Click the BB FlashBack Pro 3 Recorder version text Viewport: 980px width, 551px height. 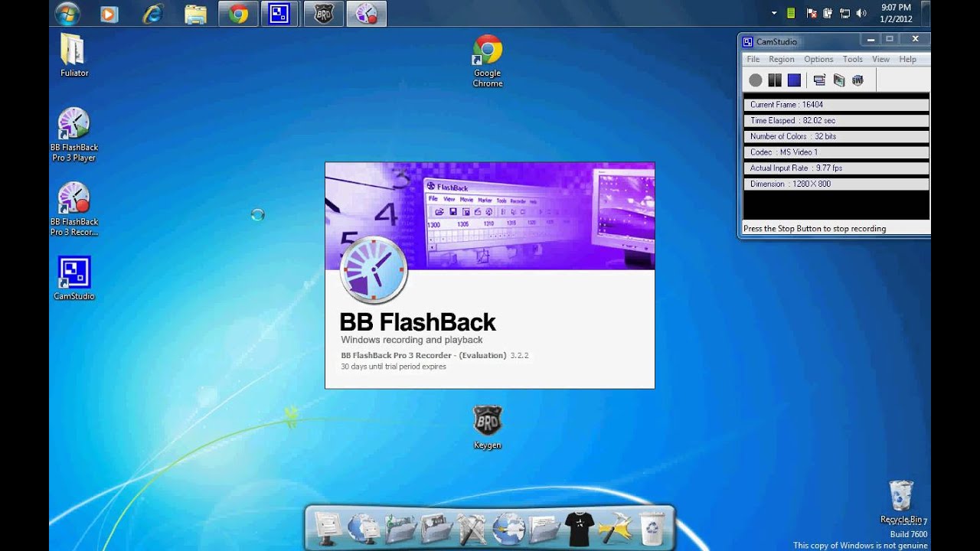(x=435, y=355)
